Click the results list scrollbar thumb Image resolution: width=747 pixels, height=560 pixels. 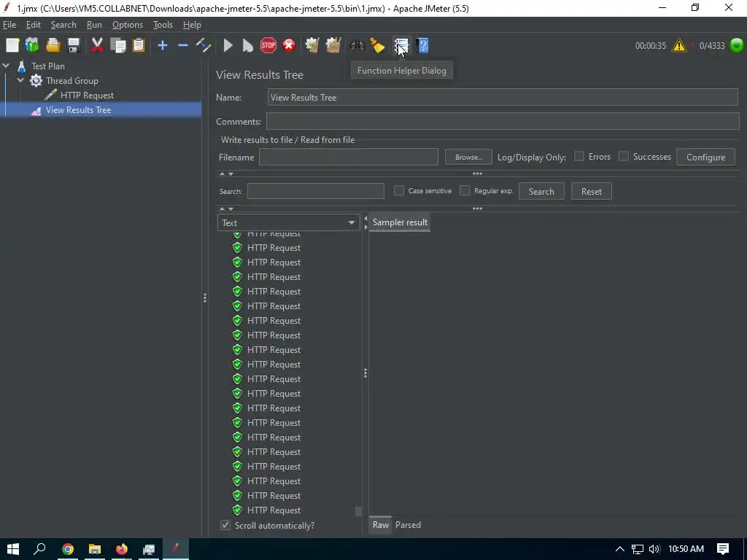[x=358, y=511]
